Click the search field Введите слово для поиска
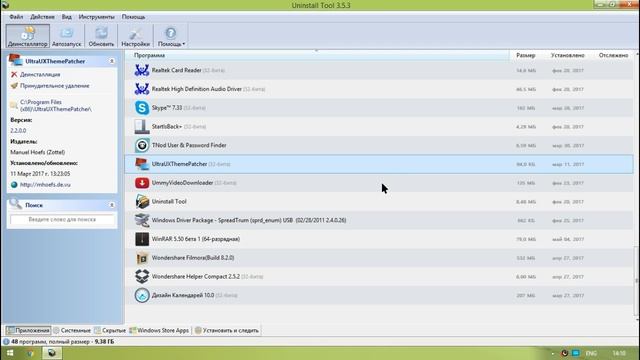 coord(62,220)
